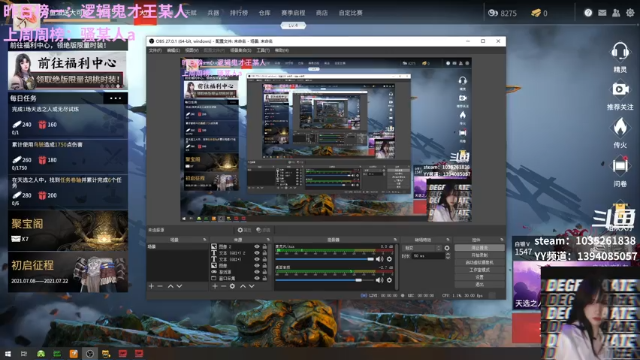Toggle visibility of 窗口采集 source

[257, 278]
